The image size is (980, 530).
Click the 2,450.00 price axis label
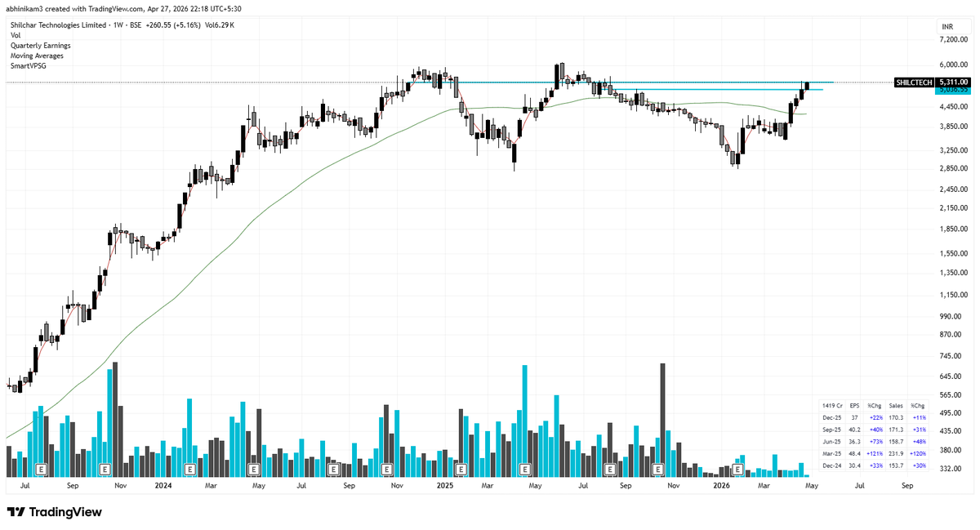point(954,189)
